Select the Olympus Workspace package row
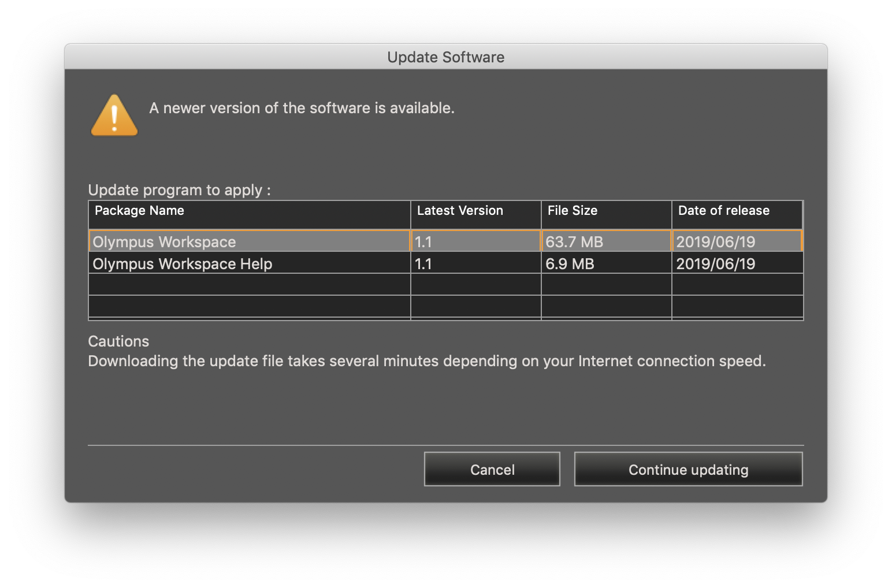Image resolution: width=892 pixels, height=588 pixels. point(445,241)
